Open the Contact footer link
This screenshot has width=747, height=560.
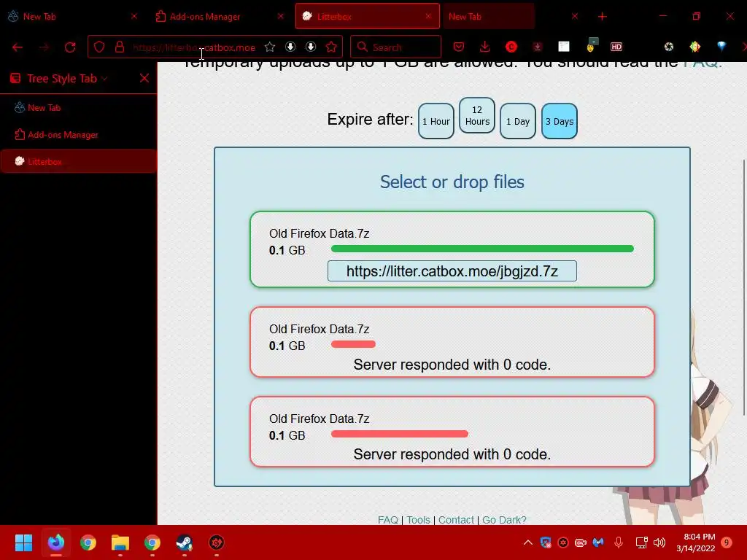456,519
